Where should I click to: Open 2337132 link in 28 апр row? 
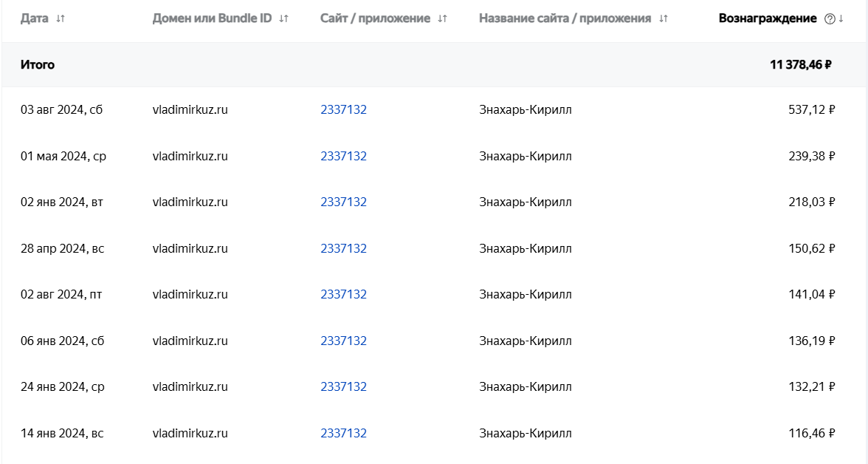click(343, 248)
